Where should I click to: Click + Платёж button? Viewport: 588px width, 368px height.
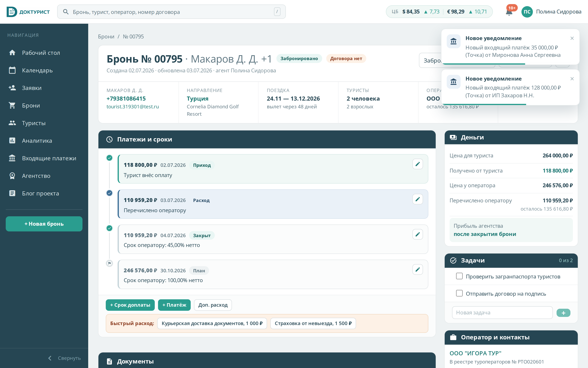(x=174, y=305)
